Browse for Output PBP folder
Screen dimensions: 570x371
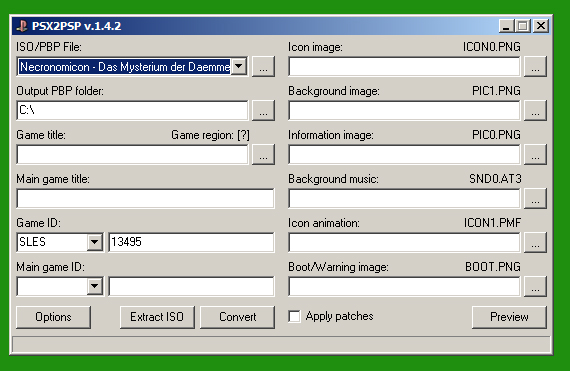[x=263, y=110]
